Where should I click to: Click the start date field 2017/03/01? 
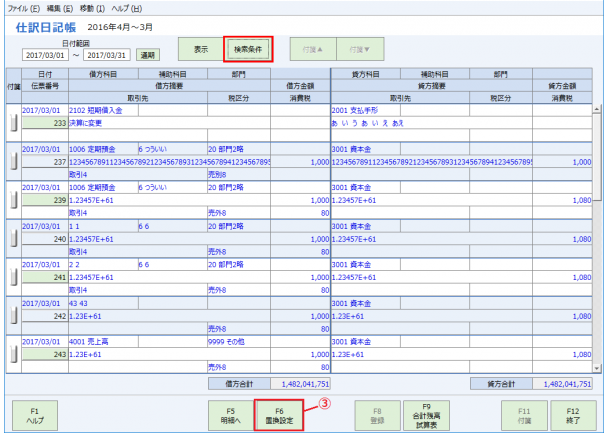coord(45,56)
